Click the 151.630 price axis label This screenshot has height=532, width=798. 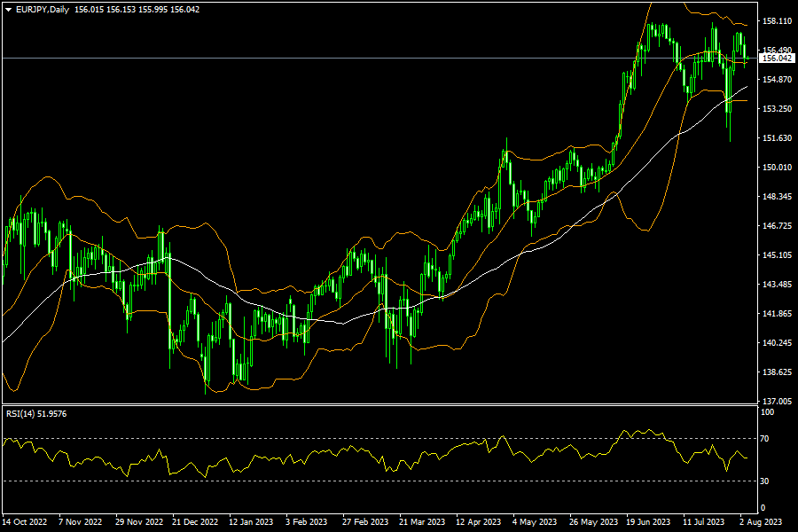coord(777,138)
